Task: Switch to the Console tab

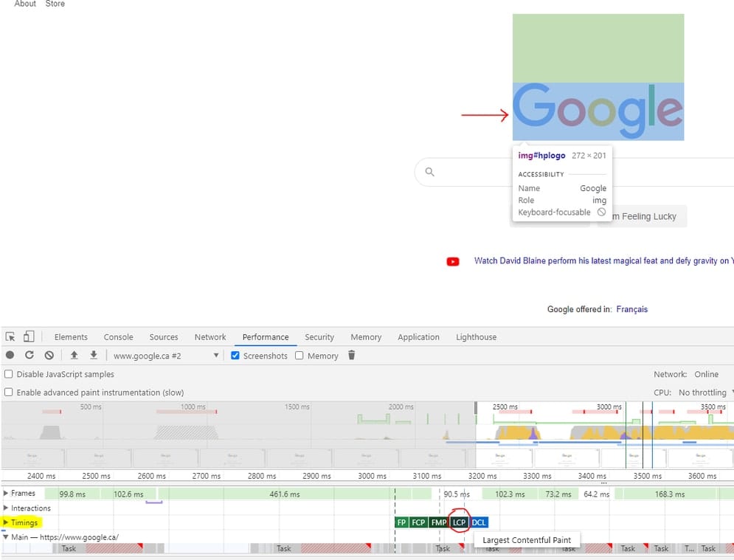Action: tap(119, 337)
